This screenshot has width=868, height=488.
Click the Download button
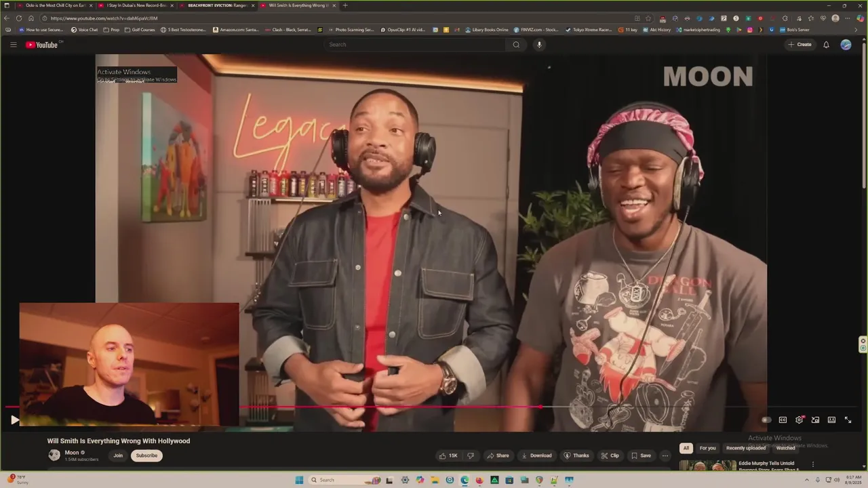tap(536, 455)
